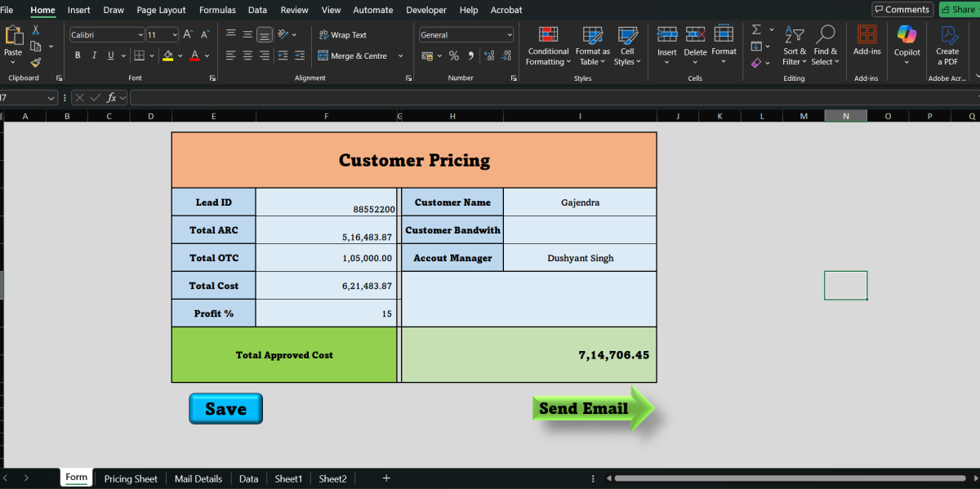Screen dimensions: 980x489
Task: Switch to the Pricing Sheet tab
Action: (131, 478)
